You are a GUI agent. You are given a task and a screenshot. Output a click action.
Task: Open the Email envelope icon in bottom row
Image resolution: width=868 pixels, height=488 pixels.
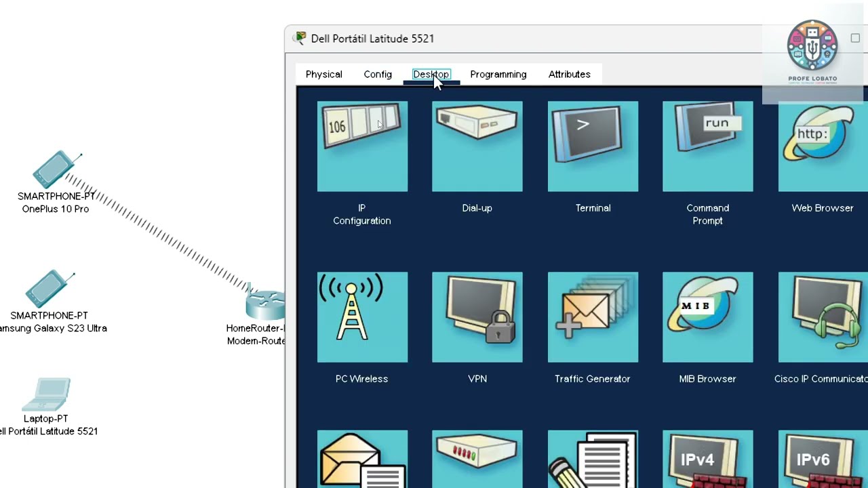pyautogui.click(x=362, y=459)
